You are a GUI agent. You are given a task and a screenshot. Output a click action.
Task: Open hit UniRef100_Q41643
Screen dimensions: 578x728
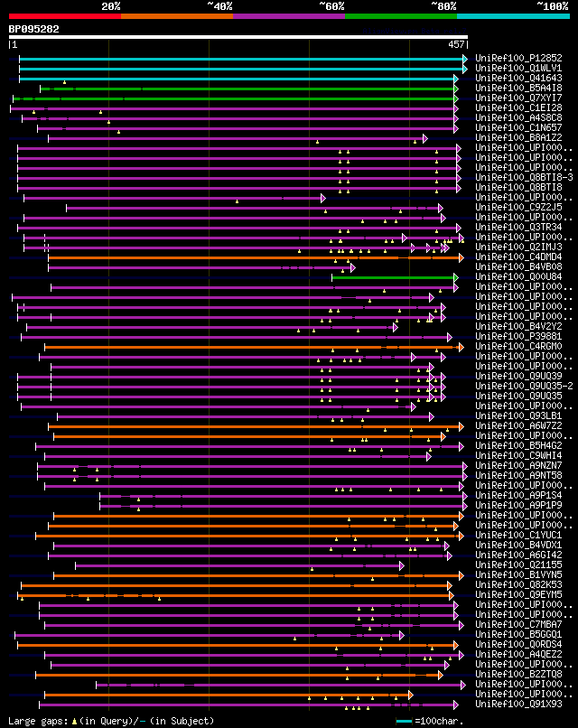tap(518, 78)
